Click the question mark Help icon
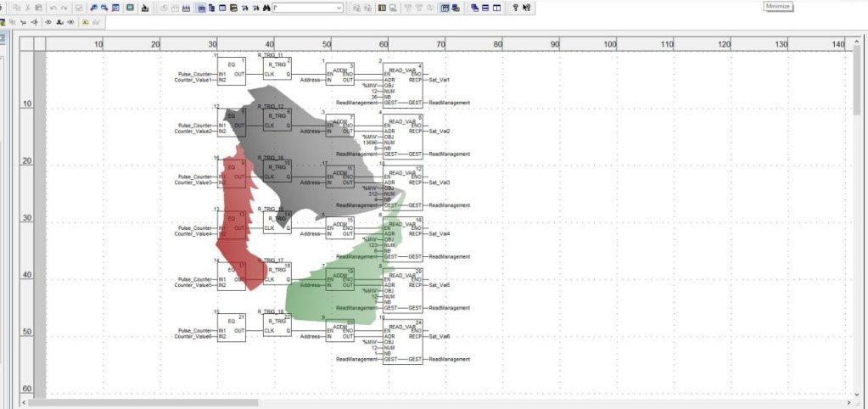 point(515,8)
